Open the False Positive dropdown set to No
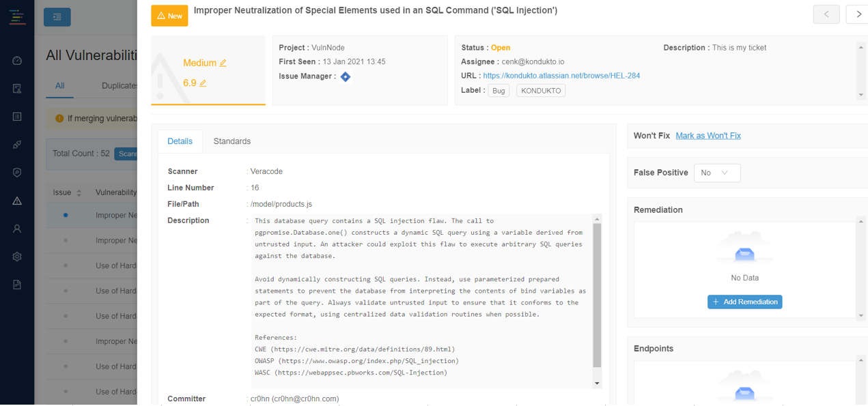The image size is (868, 406). point(717,173)
